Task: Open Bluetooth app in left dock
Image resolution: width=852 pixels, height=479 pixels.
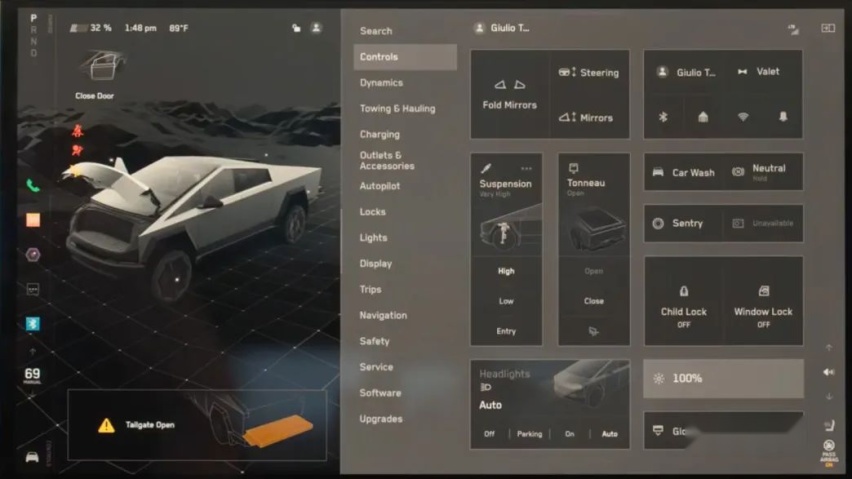Action: (33, 324)
